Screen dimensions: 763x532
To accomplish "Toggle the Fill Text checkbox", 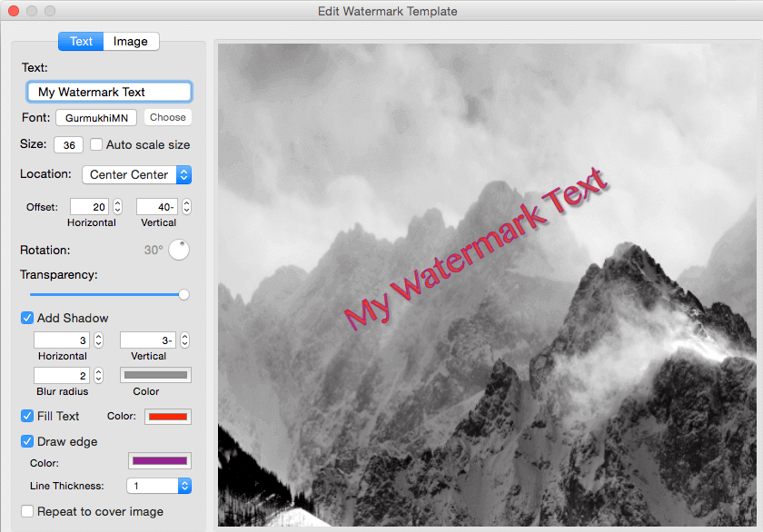I will point(27,416).
